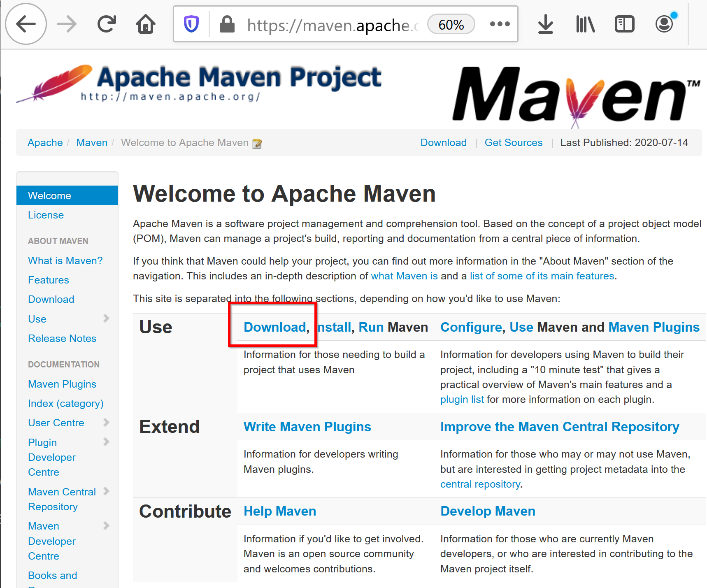Reload the page with the refresh icon
The height and width of the screenshot is (588, 707).
coord(107,24)
